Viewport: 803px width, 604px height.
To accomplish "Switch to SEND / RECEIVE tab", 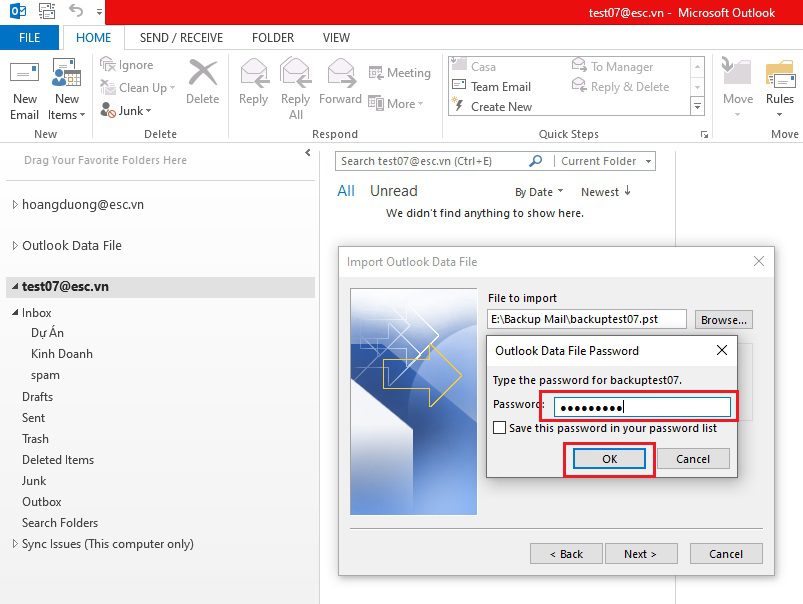I will point(181,37).
